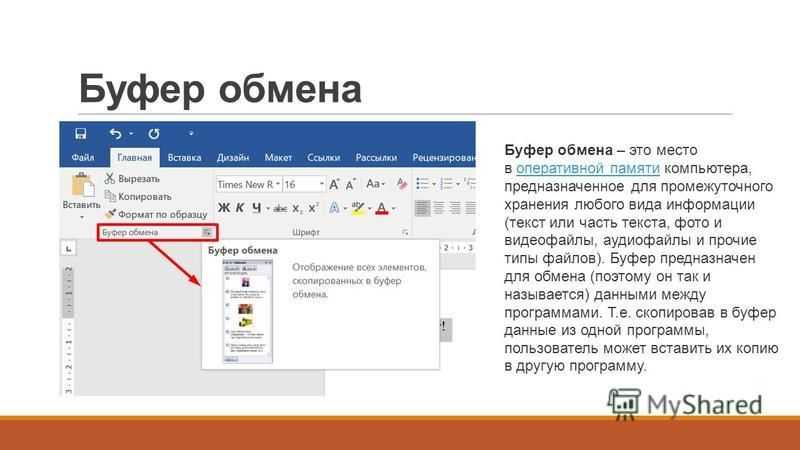The image size is (800, 450).
Task: Open the оперативной памяти hyperlink
Action: pos(588,168)
